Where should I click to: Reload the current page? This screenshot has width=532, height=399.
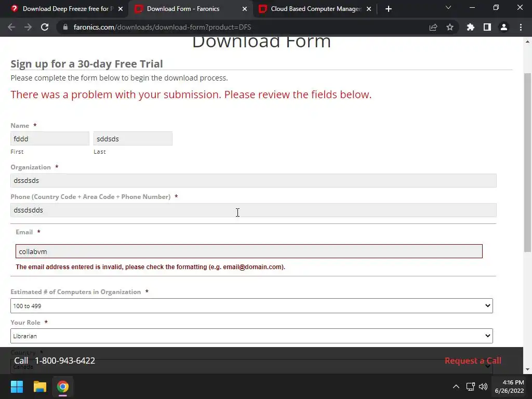pos(45,27)
